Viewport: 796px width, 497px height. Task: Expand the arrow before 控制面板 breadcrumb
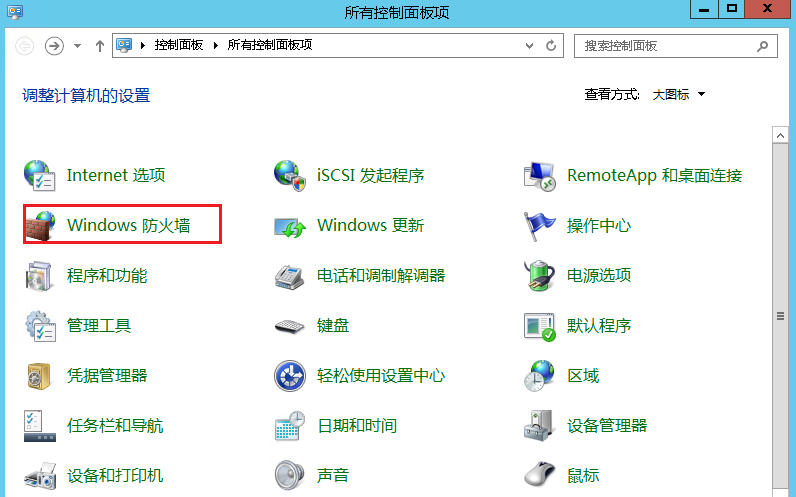143,45
